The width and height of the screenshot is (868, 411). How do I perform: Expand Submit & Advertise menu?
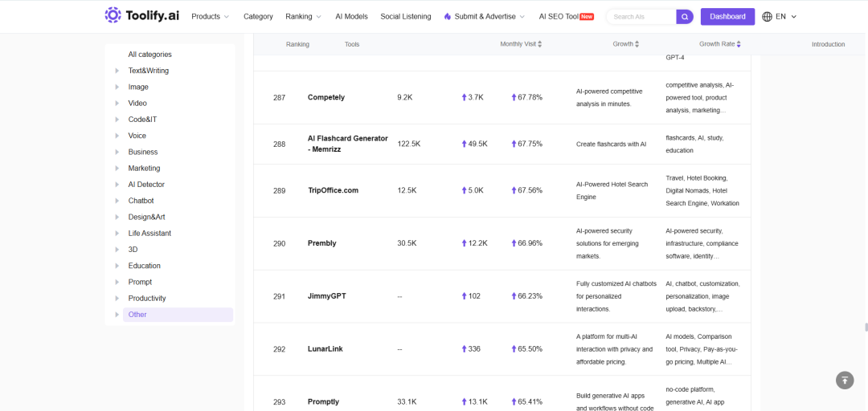tap(489, 17)
